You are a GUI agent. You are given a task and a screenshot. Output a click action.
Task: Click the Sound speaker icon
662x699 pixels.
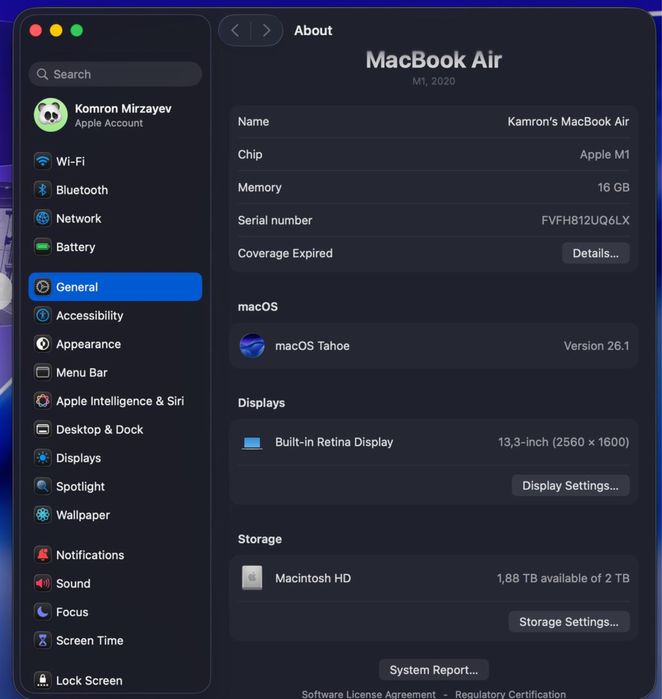(x=43, y=583)
